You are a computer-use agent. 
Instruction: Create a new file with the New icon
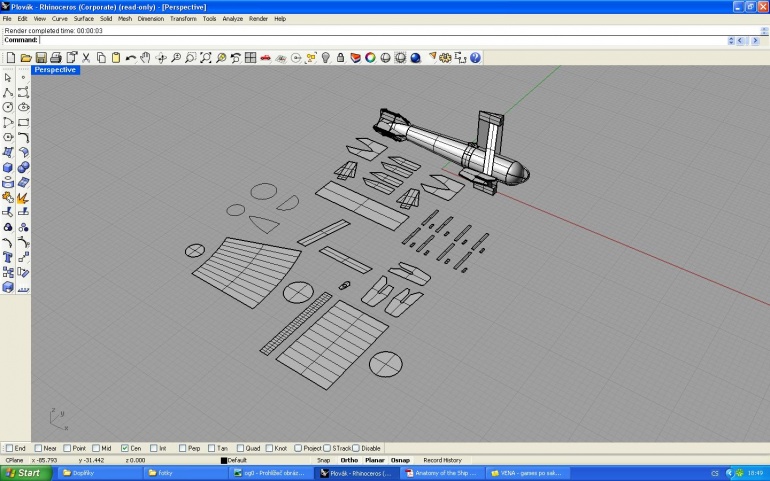point(11,58)
